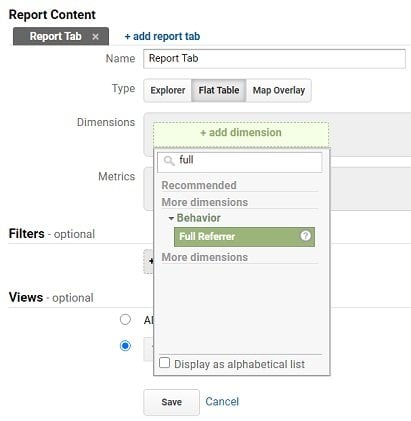Expand More dimensions section below Full Referrer
411x421 pixels.
point(205,257)
